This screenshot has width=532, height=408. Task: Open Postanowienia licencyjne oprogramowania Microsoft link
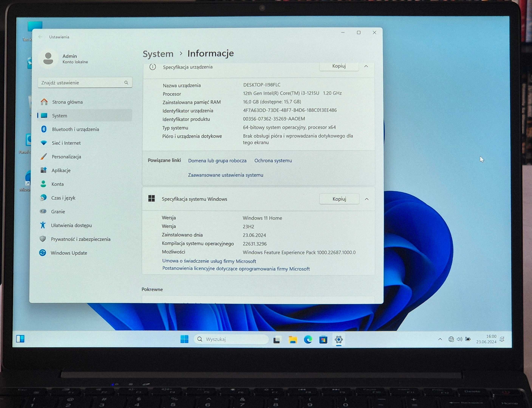(x=236, y=269)
